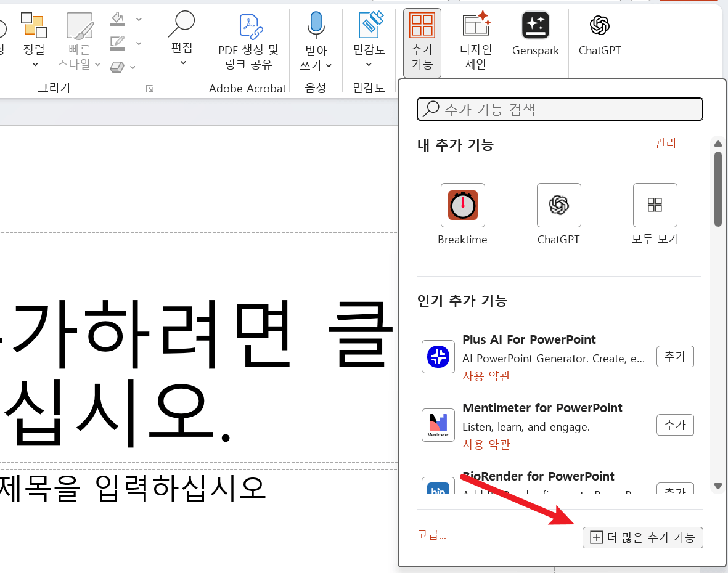The image size is (728, 573).
Task: Expand the 민감도 dropdown chevron
Action: [x=369, y=65]
